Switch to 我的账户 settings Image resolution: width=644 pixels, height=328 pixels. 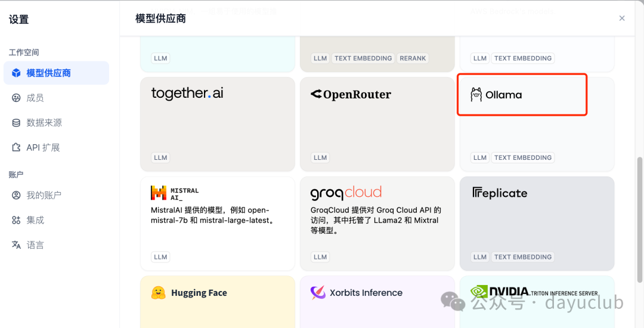click(x=56, y=195)
